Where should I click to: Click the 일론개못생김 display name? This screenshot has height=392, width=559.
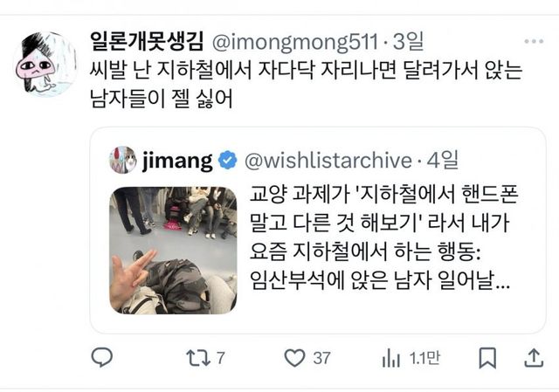point(147,41)
